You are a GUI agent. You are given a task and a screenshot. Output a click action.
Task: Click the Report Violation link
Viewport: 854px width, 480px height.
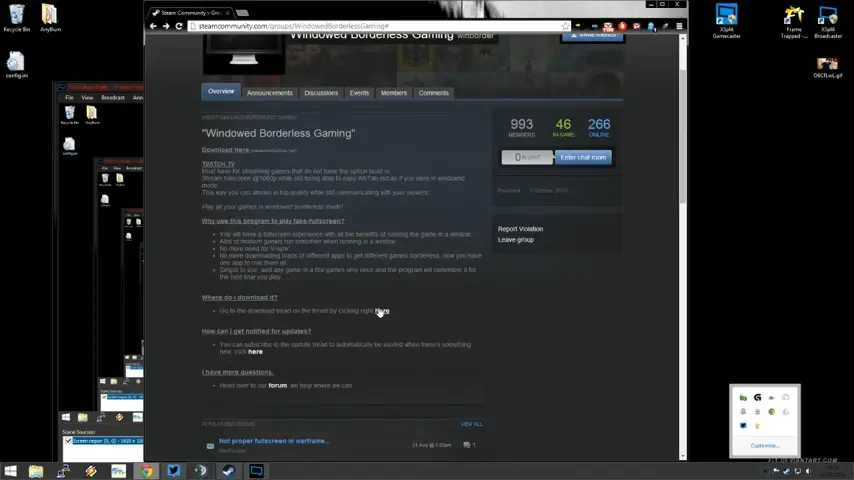520,229
